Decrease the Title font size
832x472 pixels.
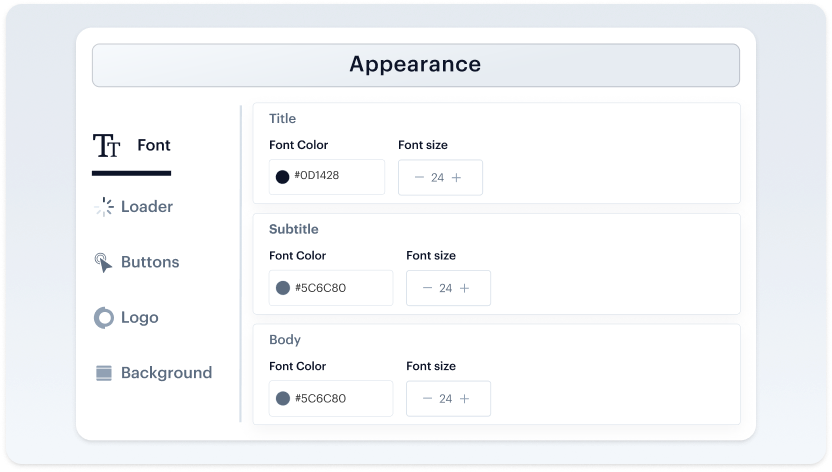tap(419, 178)
